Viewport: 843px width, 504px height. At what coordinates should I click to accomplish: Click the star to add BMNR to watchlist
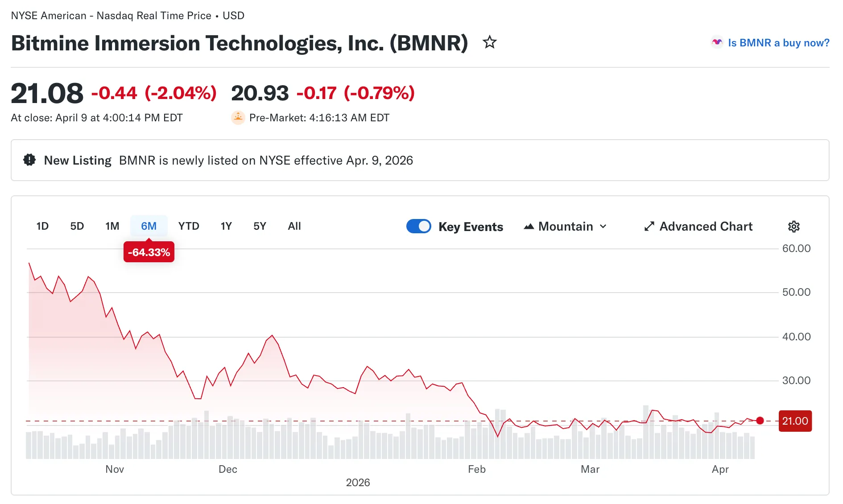coord(489,42)
